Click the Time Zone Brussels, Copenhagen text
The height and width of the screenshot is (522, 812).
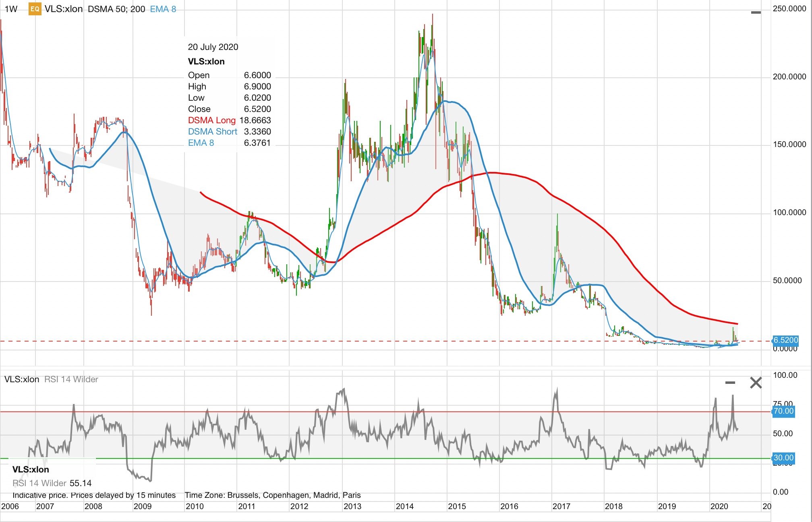(273, 495)
